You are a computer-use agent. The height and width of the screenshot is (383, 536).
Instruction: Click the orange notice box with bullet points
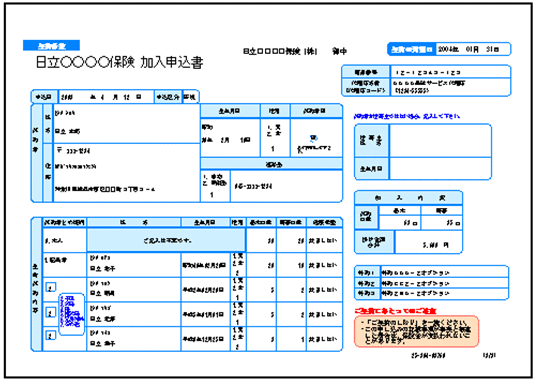pos(416,331)
